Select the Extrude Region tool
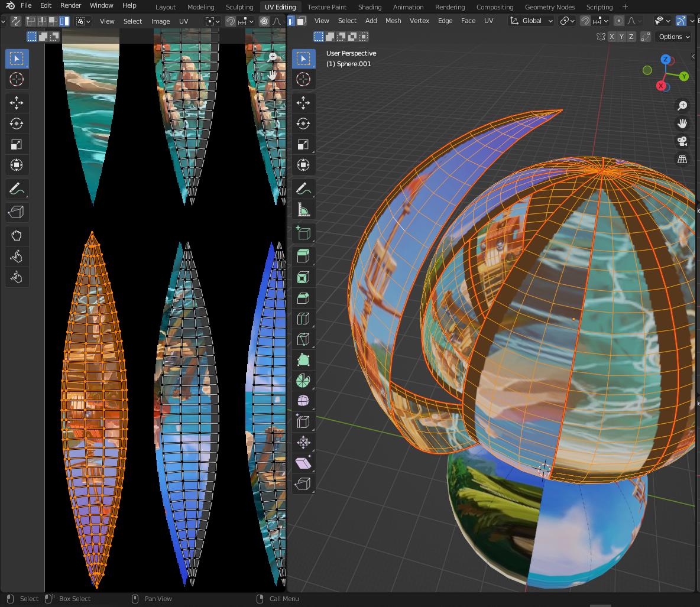700x607 pixels. (x=303, y=256)
